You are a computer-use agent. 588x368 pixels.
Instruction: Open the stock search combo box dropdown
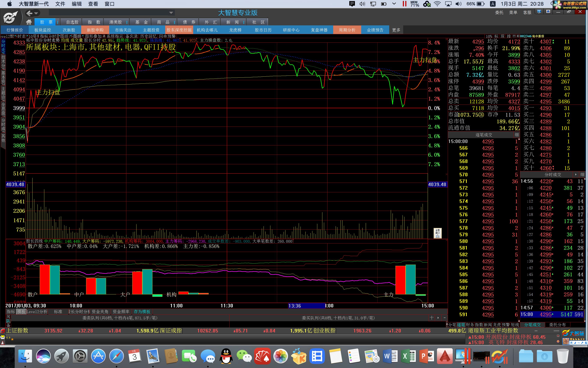click(x=171, y=13)
